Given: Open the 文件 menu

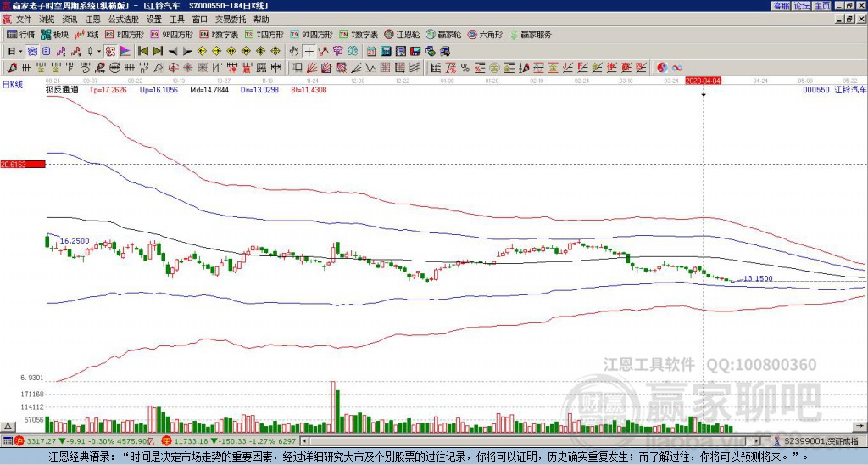Looking at the screenshot, I should click(24, 20).
